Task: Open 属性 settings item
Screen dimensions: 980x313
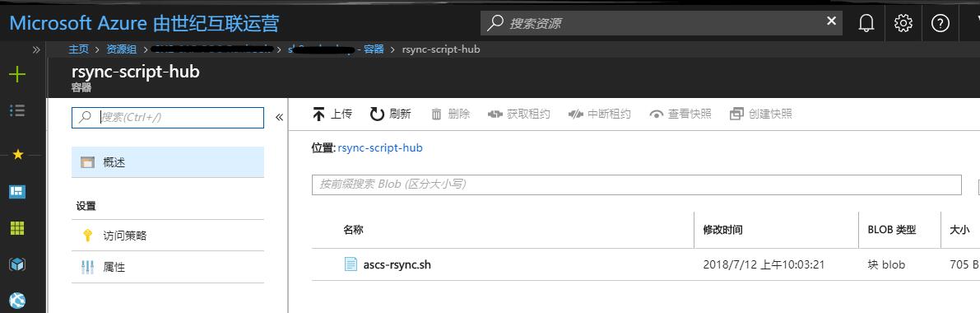Action: (168, 268)
